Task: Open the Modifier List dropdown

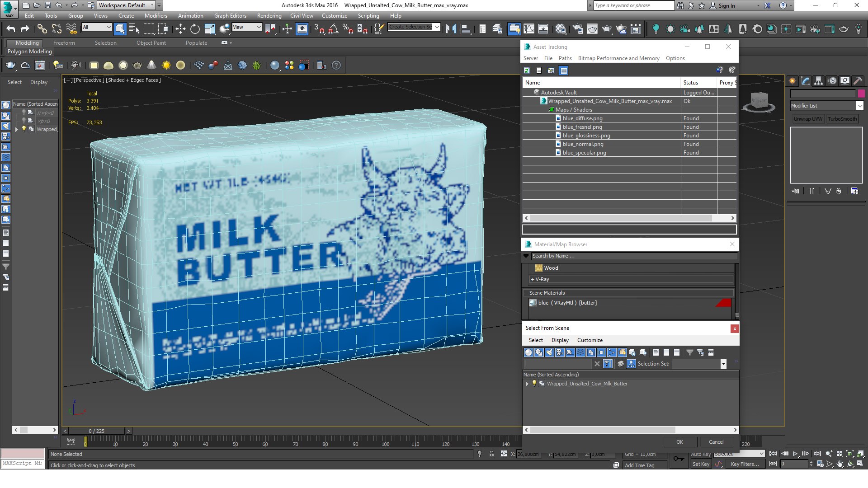Action: (826, 106)
